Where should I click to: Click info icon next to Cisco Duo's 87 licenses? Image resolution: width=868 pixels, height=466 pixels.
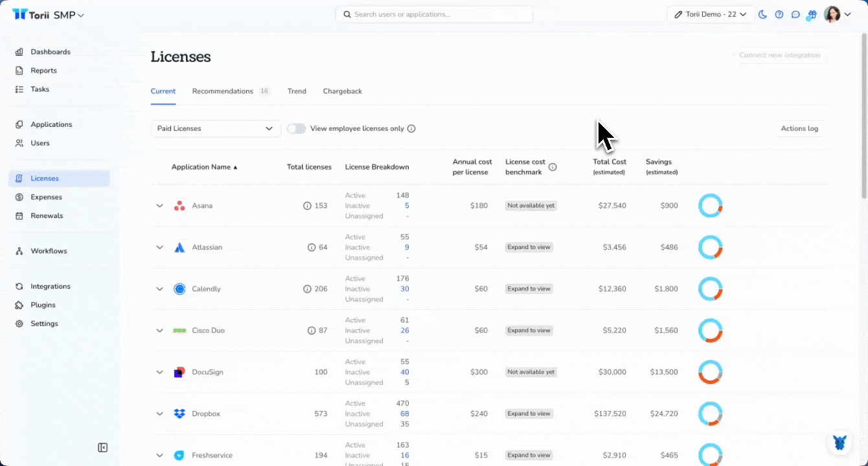tap(312, 331)
